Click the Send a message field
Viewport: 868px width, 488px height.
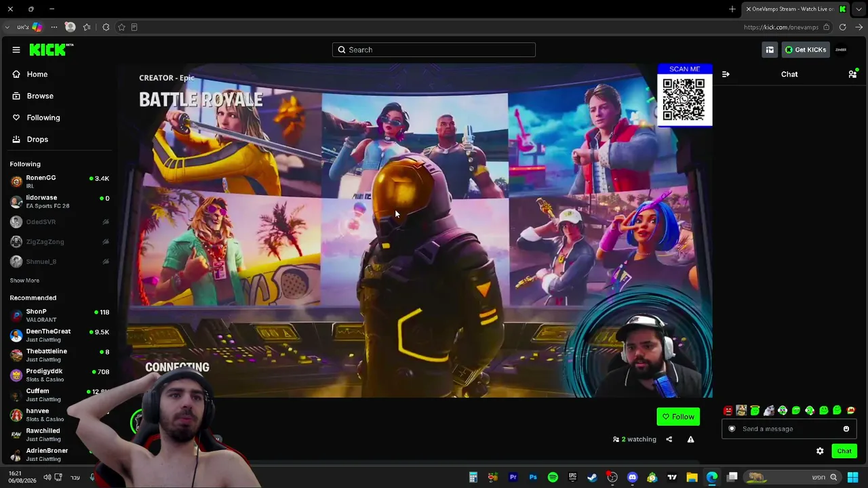pos(789,429)
